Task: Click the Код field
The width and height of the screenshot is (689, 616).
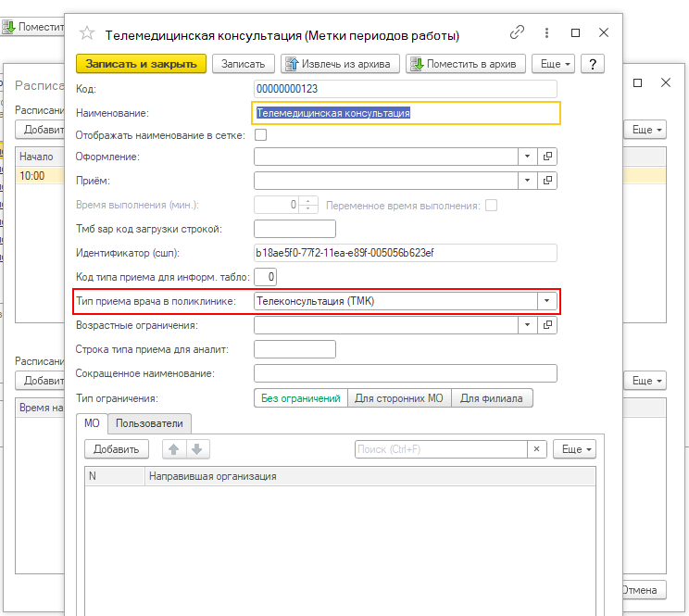Action: (x=406, y=89)
